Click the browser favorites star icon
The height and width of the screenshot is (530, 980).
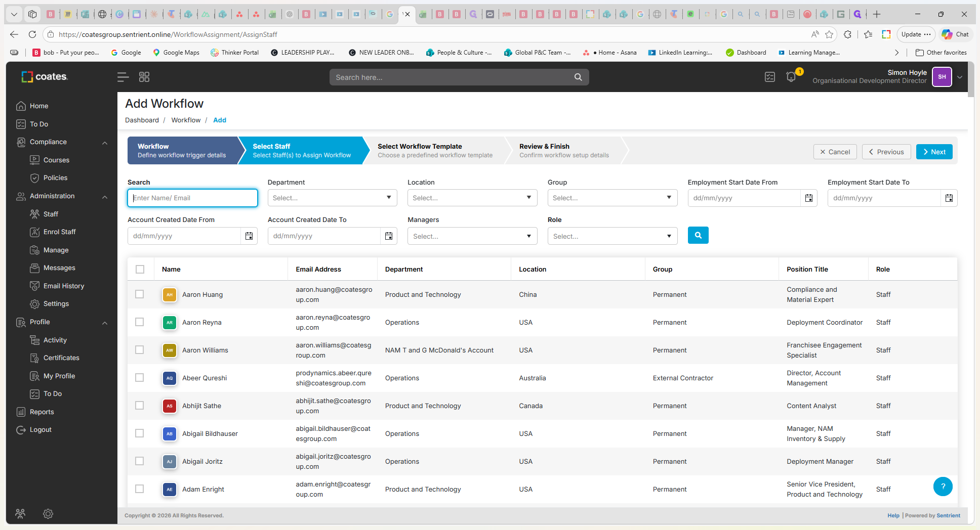tap(829, 34)
